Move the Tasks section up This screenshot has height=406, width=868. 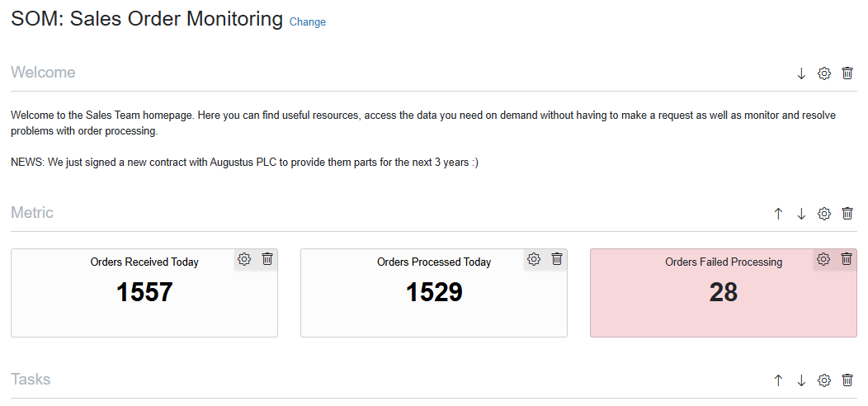click(x=778, y=380)
